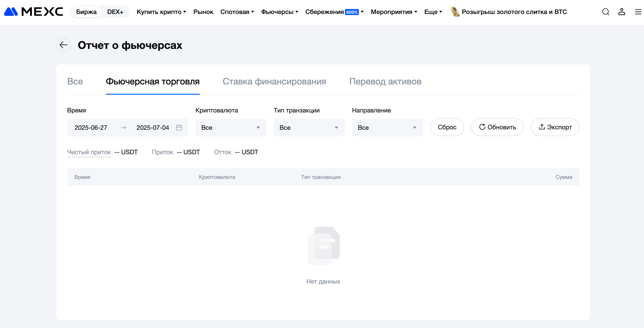Switch to Ставка финансирования tab

click(x=274, y=81)
